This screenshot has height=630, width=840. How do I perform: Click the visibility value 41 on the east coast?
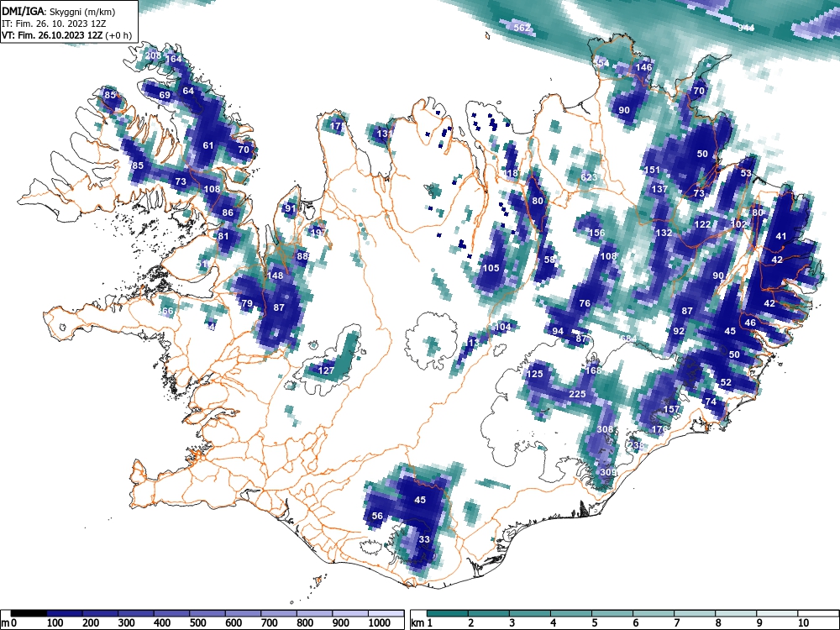click(781, 236)
